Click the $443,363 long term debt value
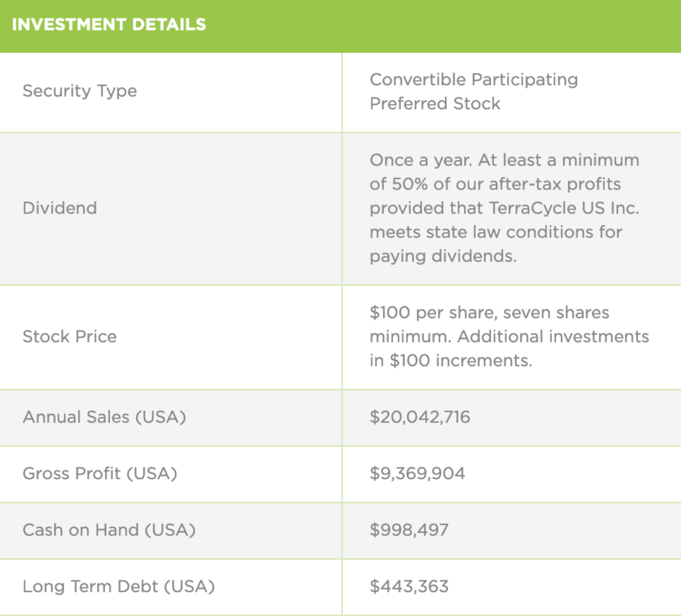Viewport: 681px width, 616px height. [x=409, y=586]
